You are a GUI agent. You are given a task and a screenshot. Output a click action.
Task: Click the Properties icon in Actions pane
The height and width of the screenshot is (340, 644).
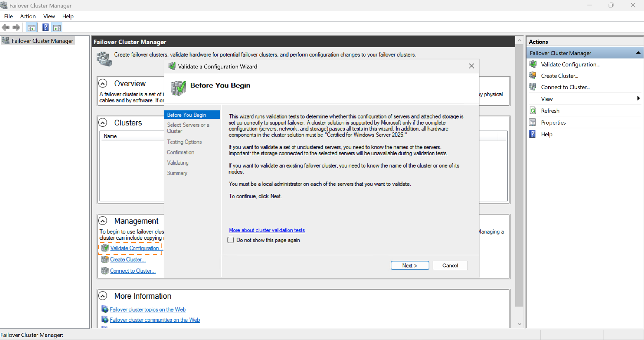533,123
